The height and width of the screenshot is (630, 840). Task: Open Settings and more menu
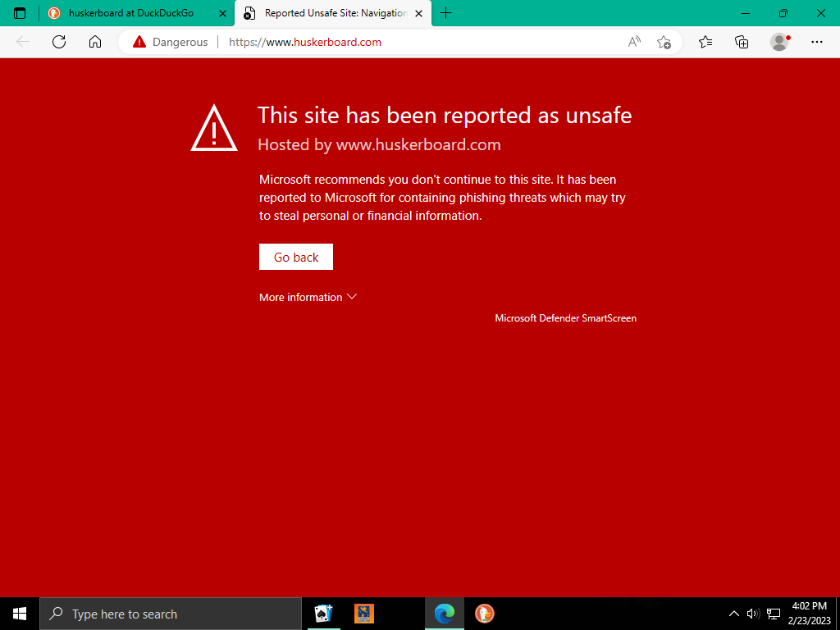tap(817, 42)
